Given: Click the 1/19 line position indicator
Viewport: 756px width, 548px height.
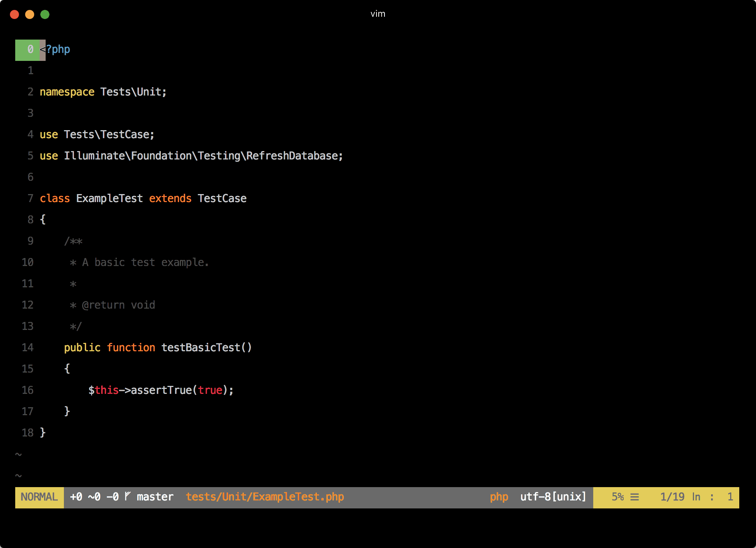Looking at the screenshot, I should [x=672, y=497].
